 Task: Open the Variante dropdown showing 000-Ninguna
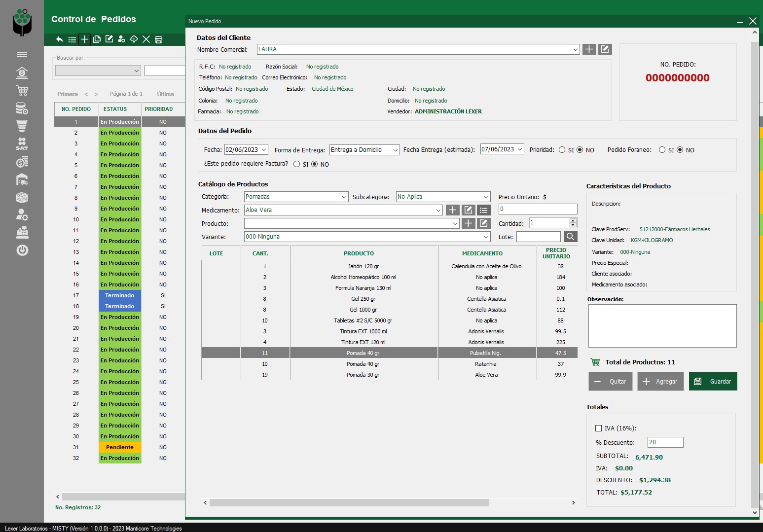point(486,237)
